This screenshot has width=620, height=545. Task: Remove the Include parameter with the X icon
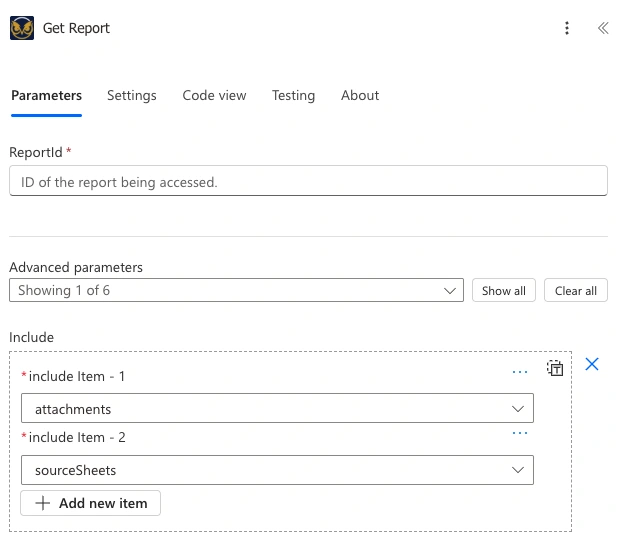(x=592, y=364)
